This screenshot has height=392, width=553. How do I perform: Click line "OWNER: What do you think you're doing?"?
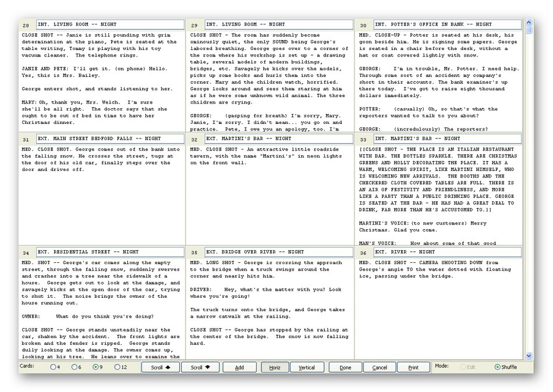87,316
